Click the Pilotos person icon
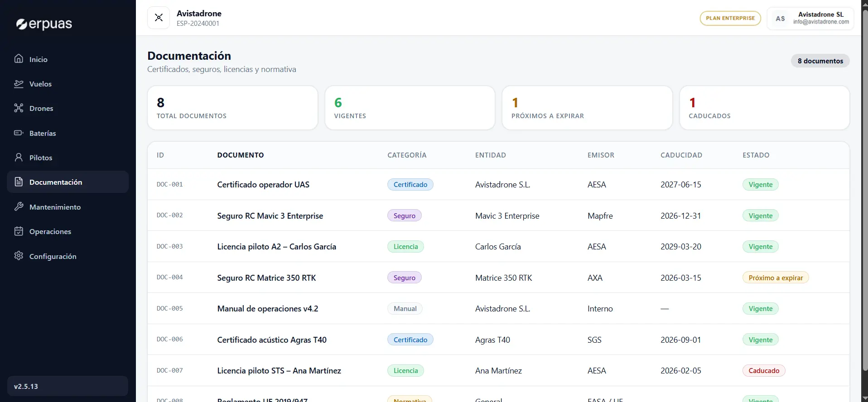 click(19, 158)
